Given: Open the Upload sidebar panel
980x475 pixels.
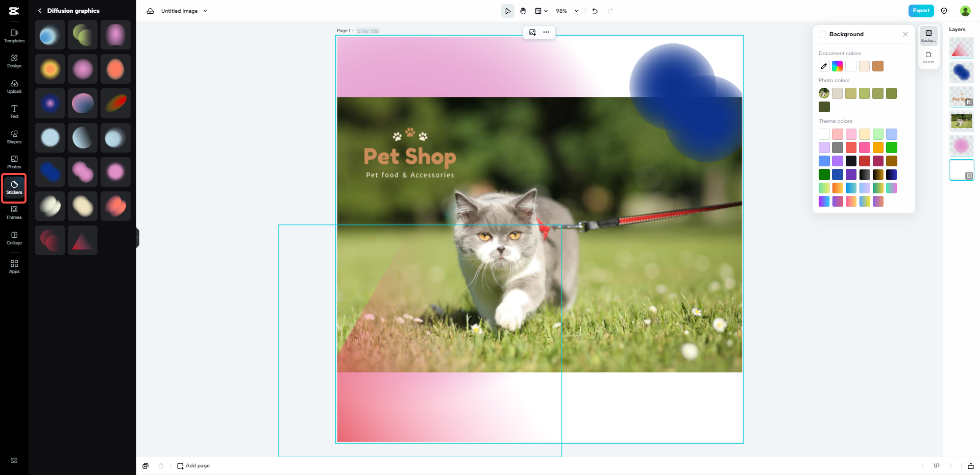Looking at the screenshot, I should point(14,87).
